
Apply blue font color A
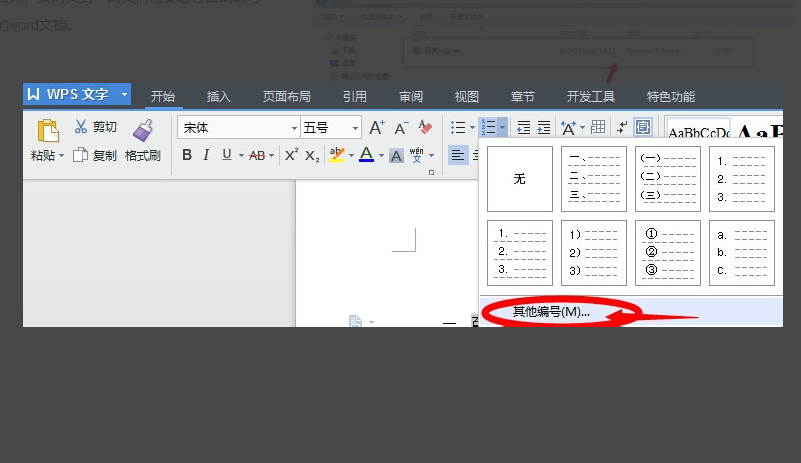(x=366, y=155)
